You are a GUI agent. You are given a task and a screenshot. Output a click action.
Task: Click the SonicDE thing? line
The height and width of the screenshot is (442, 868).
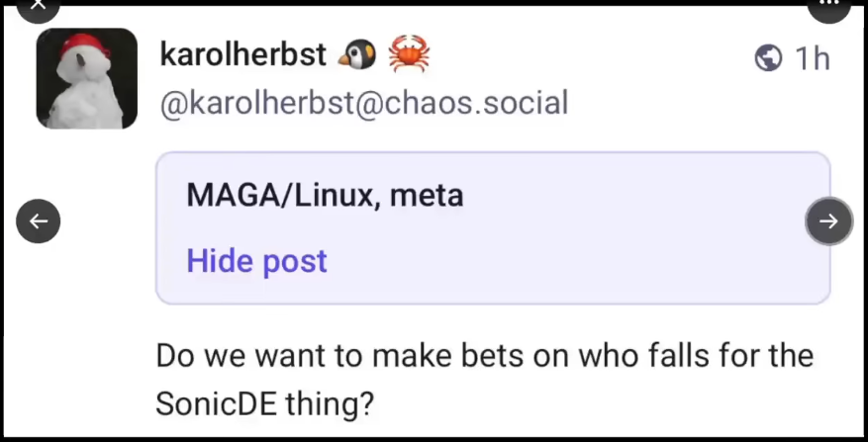click(265, 402)
